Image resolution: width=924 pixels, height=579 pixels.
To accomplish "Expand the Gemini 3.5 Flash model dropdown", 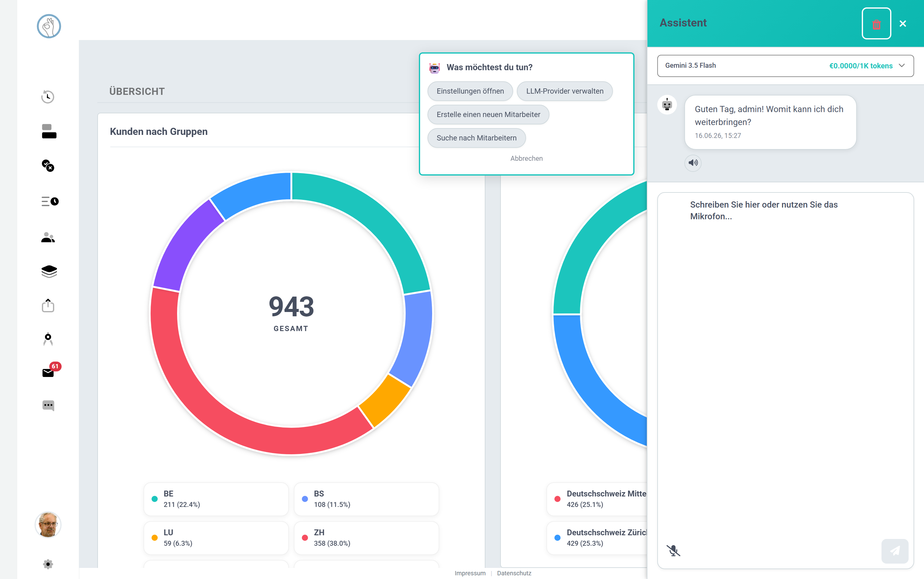I will click(x=785, y=66).
